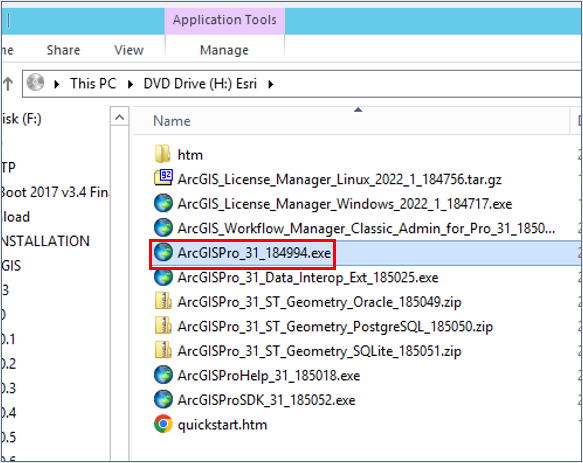Switch to the View ribbon tab
This screenshot has width=583, height=463.
(x=129, y=50)
